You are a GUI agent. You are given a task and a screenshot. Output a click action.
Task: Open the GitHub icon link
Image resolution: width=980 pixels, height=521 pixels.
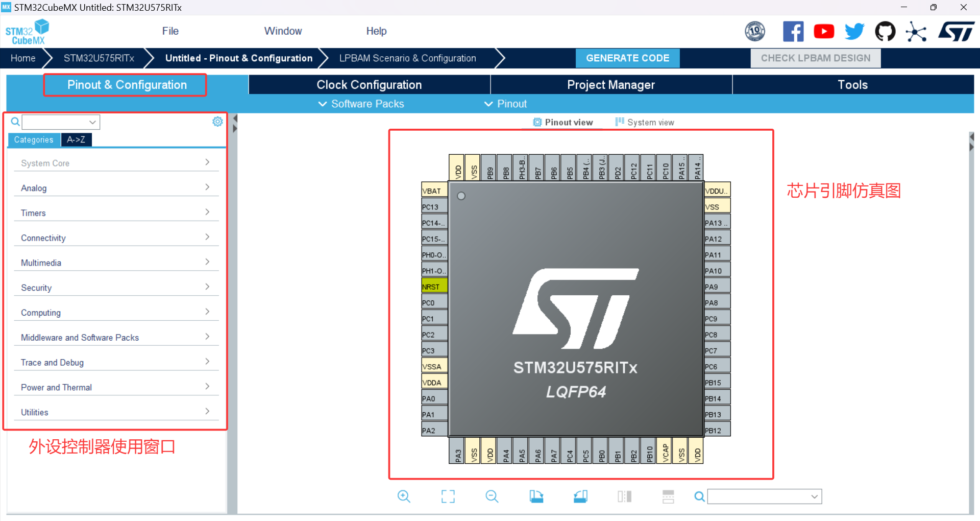[x=885, y=32]
